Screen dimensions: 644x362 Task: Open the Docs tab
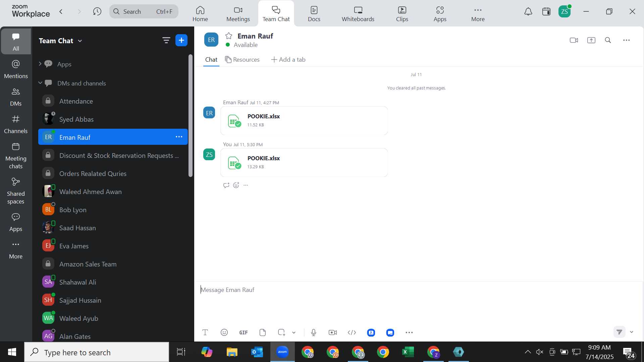click(x=314, y=14)
